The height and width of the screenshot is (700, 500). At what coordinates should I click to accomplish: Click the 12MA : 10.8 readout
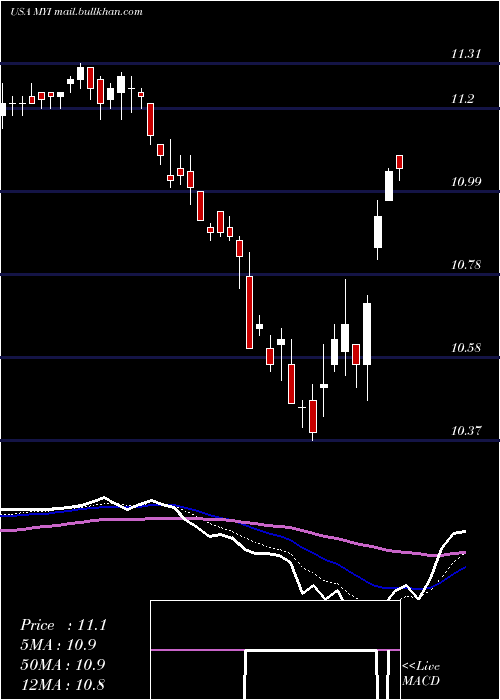click(63, 684)
